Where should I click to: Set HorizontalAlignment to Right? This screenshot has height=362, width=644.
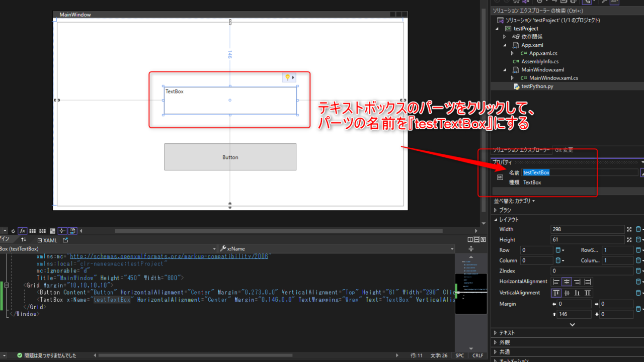(x=577, y=282)
